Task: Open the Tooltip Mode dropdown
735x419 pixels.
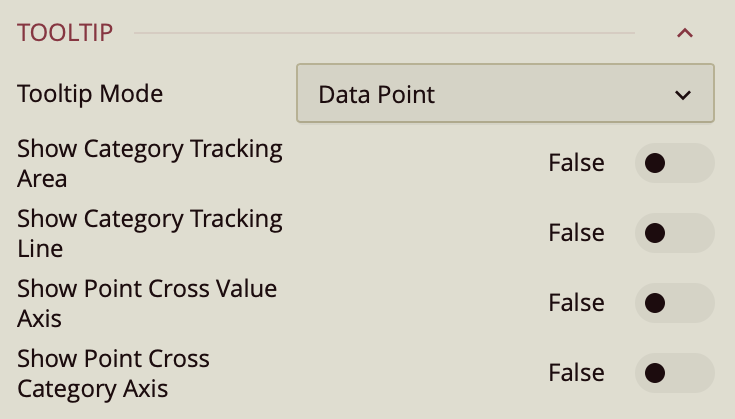Action: click(x=505, y=94)
